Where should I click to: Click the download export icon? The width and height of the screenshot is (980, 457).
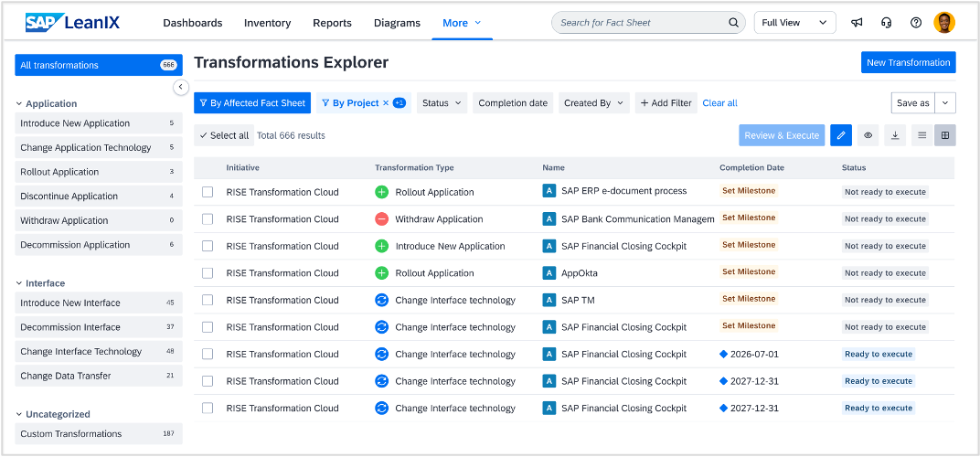(895, 135)
